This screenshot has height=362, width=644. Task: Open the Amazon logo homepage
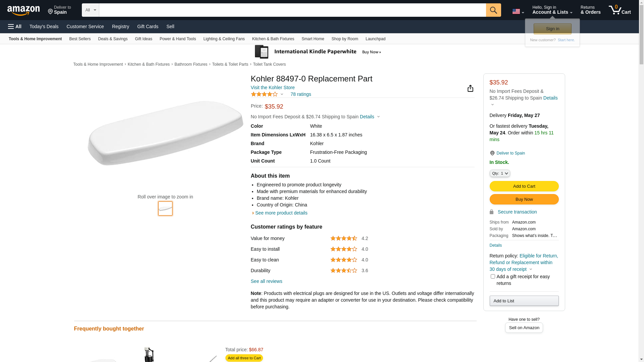point(23,11)
